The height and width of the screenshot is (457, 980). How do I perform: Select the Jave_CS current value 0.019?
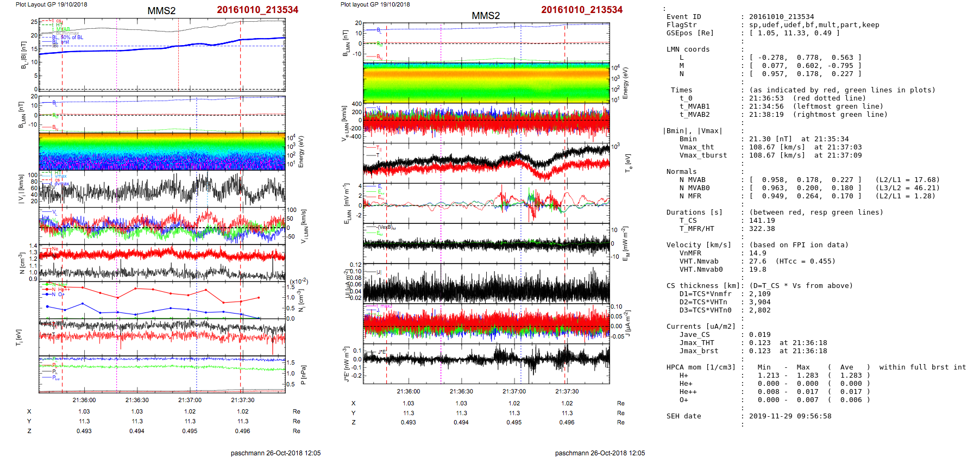tap(759, 335)
